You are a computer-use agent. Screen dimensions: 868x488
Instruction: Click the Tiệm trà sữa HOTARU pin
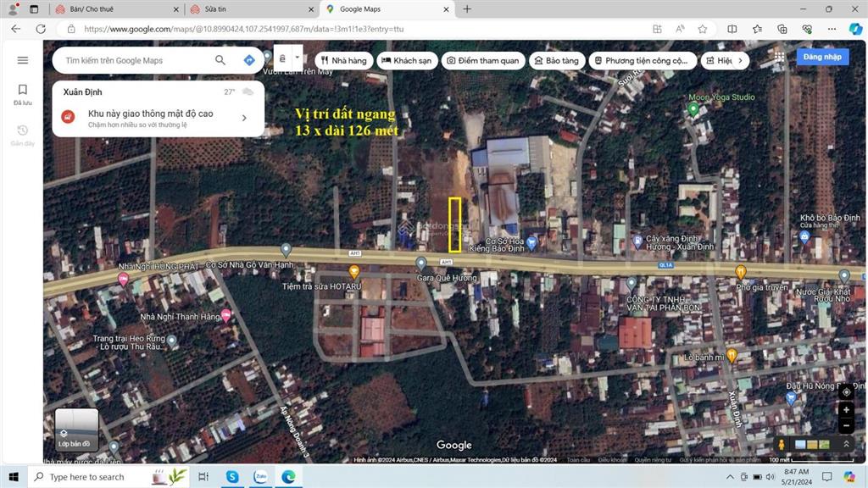pyautogui.click(x=354, y=271)
